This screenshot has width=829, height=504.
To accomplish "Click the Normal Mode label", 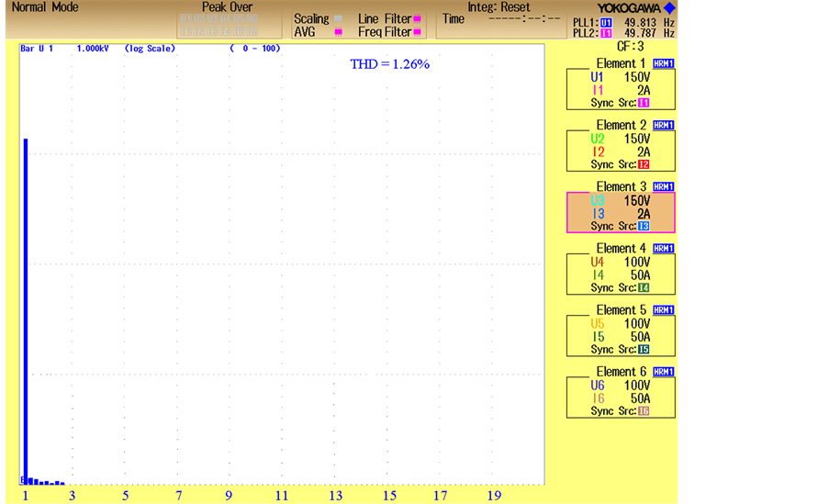I will pos(45,7).
